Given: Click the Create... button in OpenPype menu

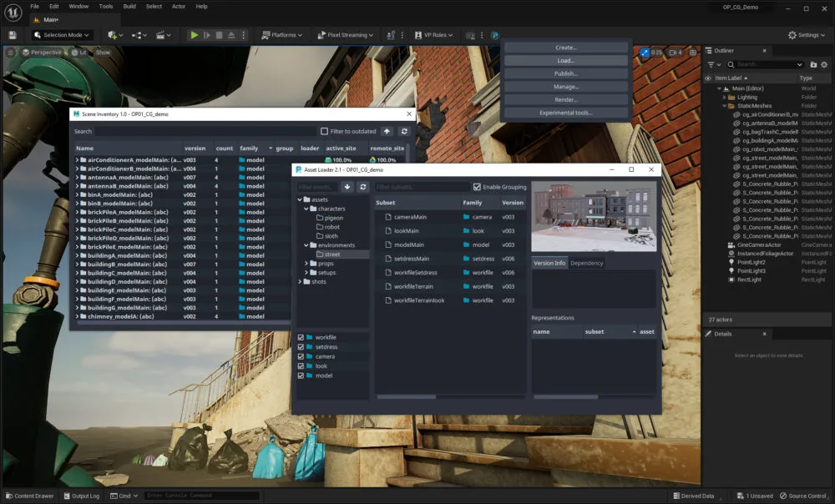Looking at the screenshot, I should tap(565, 48).
